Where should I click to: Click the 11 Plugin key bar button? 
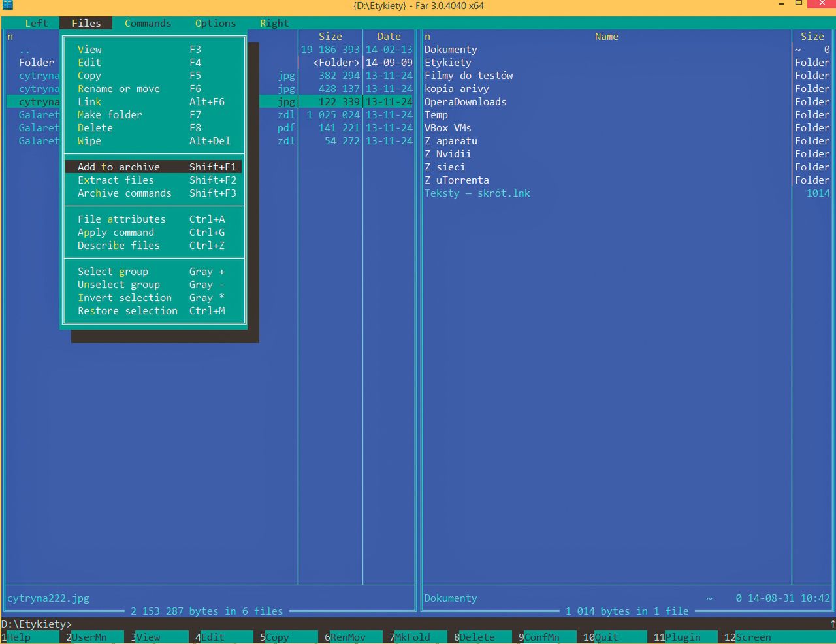click(x=686, y=637)
